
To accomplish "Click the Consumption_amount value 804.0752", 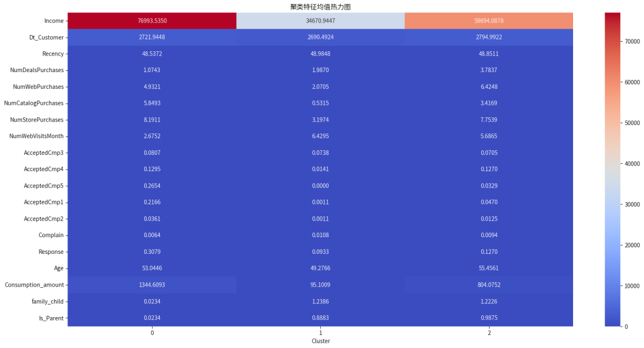I will click(489, 285).
